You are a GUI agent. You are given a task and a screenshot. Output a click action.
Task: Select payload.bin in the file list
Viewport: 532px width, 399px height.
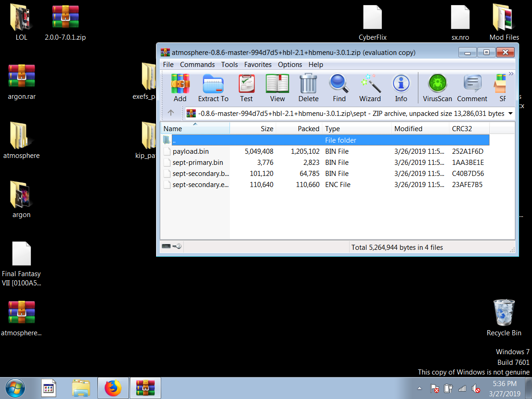click(x=326, y=151)
